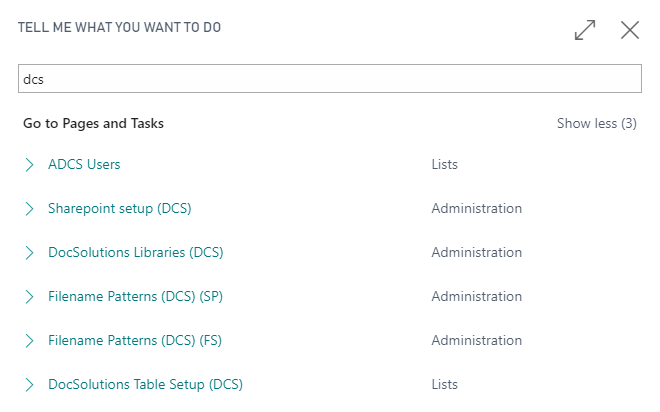Click 'Go to Pages and Tasks' heading
The width and height of the screenshot is (660, 412).
point(93,124)
